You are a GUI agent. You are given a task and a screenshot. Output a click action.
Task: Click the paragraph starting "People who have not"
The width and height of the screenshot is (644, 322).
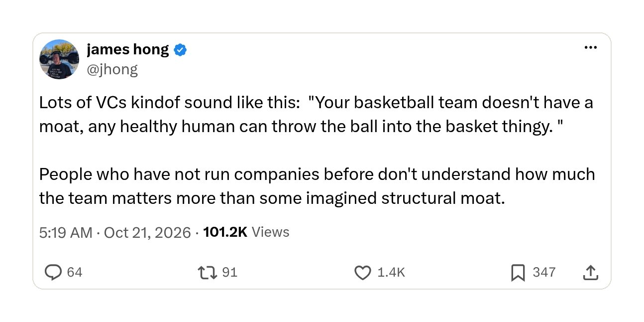tap(317, 186)
